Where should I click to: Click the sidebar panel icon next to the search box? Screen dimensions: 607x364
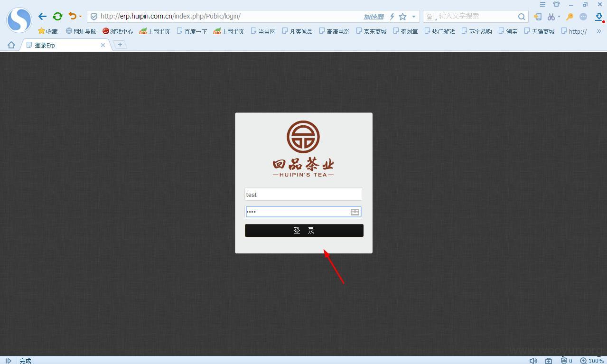click(x=537, y=17)
